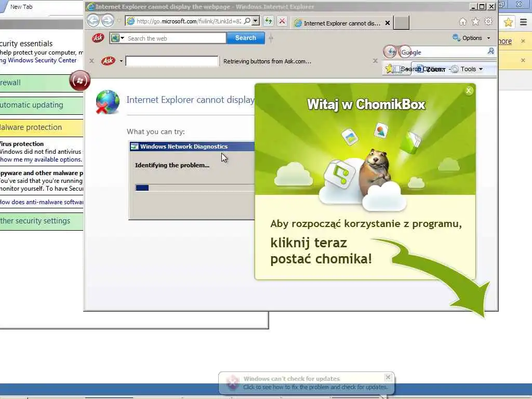This screenshot has height=399, width=532.
Task: Collapse the Malware protection section
Action: click(x=42, y=128)
